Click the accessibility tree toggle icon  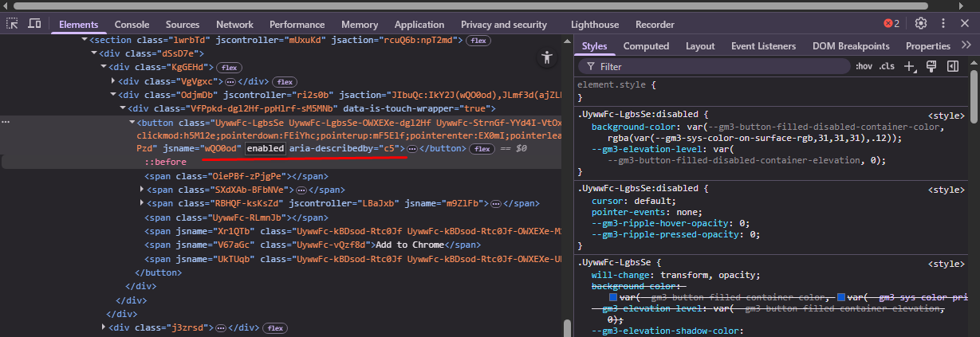[546, 57]
